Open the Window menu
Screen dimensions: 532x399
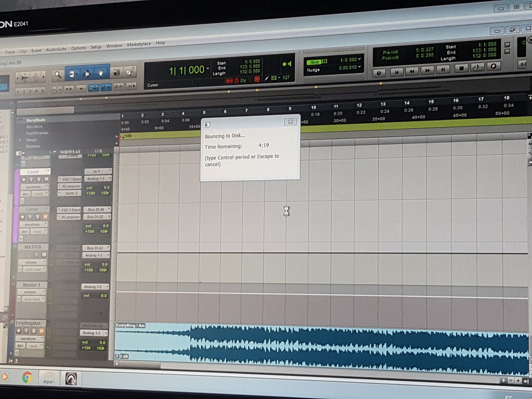(114, 46)
